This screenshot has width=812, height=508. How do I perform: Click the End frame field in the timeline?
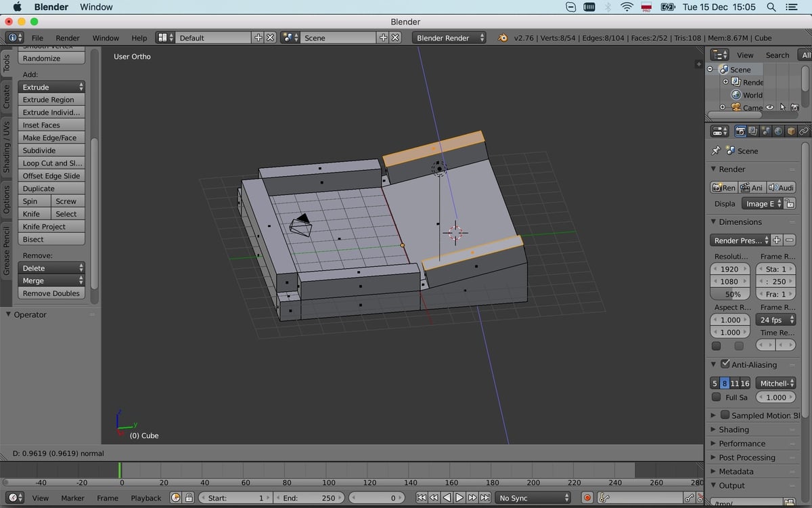(x=309, y=497)
